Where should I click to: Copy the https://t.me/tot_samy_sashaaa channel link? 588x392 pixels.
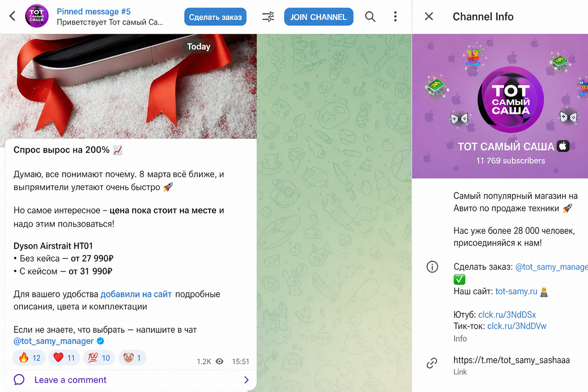[x=511, y=360]
